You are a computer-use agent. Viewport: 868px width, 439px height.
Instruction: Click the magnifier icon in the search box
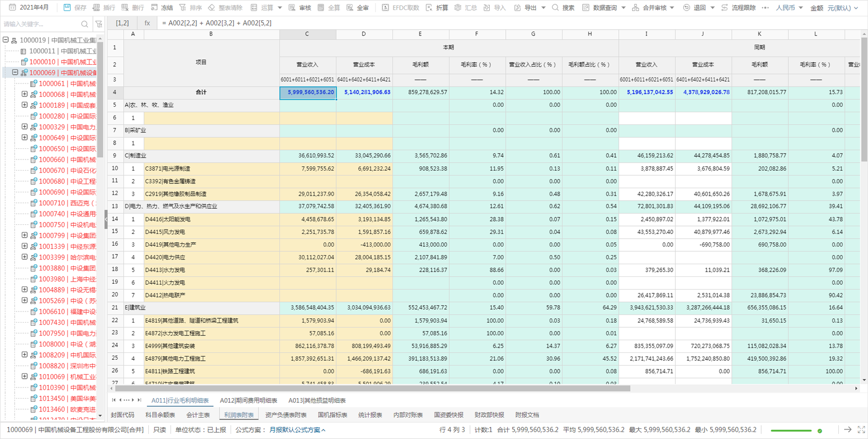pos(84,24)
